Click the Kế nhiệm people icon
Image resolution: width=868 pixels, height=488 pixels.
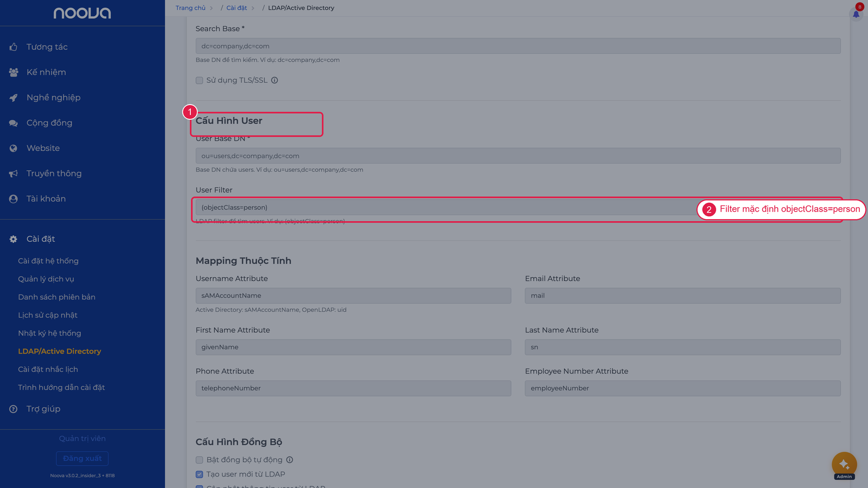(x=14, y=72)
